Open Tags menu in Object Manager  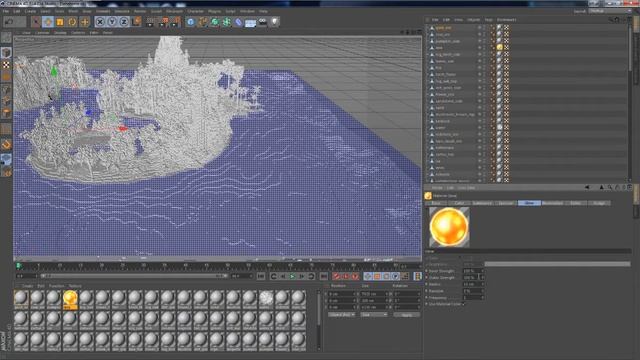pos(488,20)
